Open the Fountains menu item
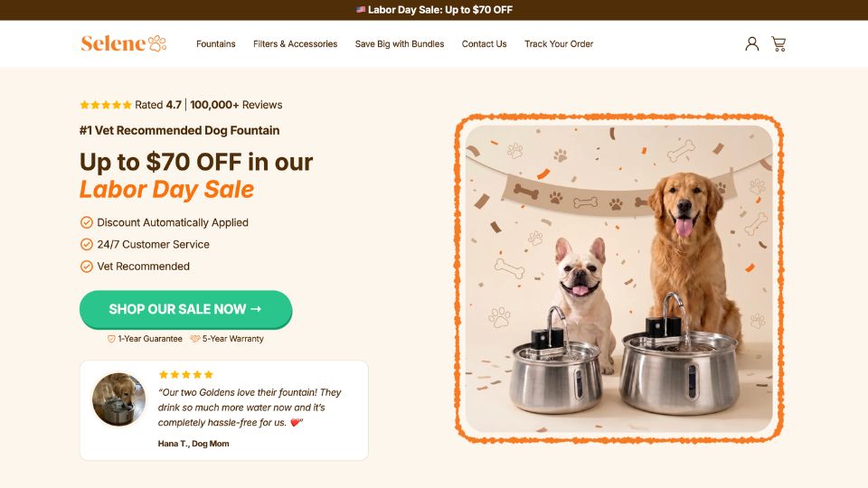Viewport: 868px width, 488px height. pos(216,43)
